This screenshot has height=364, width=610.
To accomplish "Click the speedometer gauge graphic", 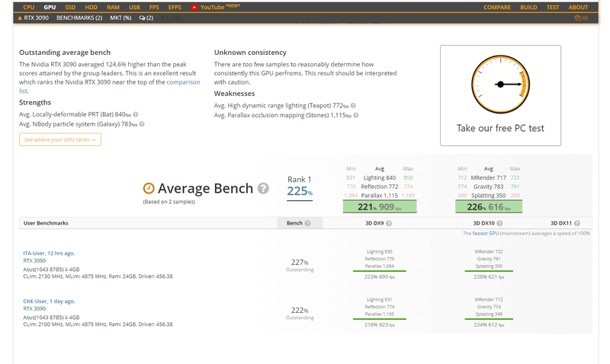I will tap(500, 85).
